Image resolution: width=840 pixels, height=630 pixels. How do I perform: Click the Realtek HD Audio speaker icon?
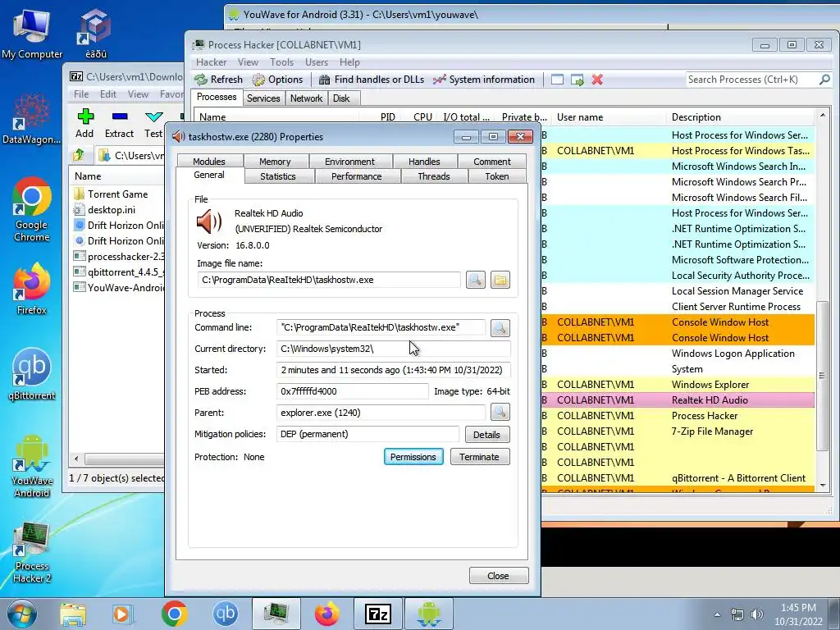pos(209,221)
